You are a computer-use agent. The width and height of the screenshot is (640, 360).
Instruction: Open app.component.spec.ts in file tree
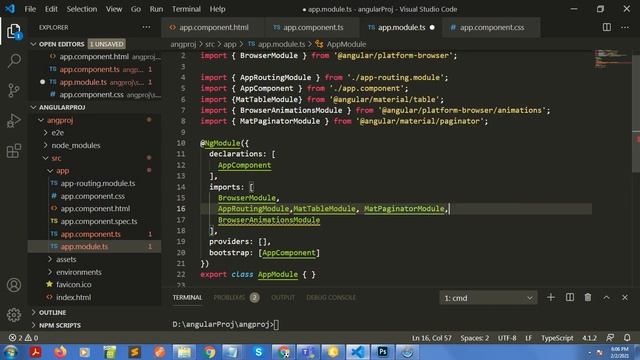(x=99, y=221)
